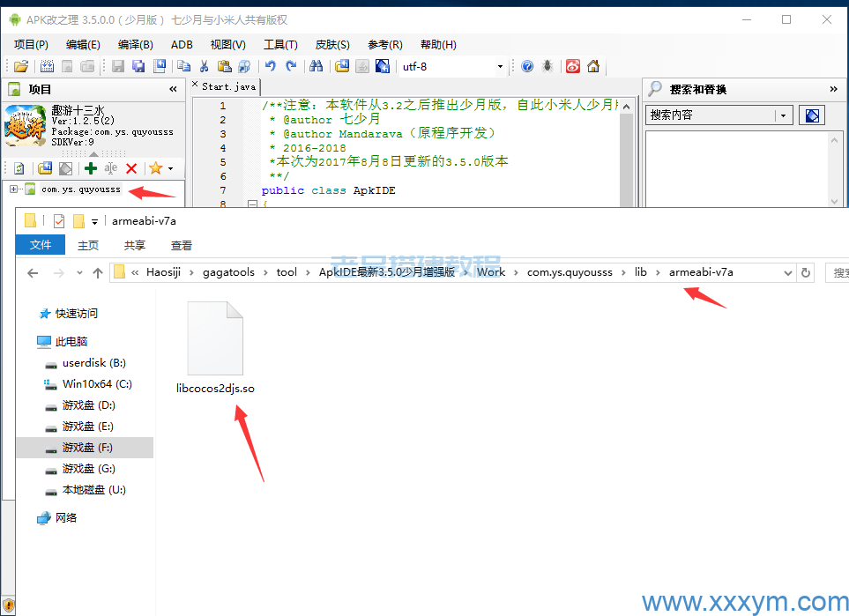Select 游戏盘 (D:) drive in sidebar
The image size is (849, 616).
point(88,405)
